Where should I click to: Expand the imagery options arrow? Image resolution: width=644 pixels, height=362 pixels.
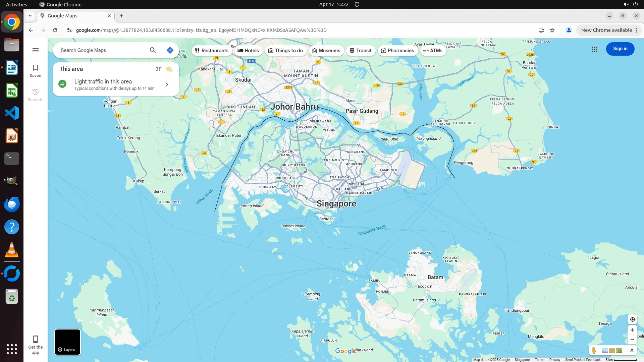pyautogui.click(x=632, y=351)
